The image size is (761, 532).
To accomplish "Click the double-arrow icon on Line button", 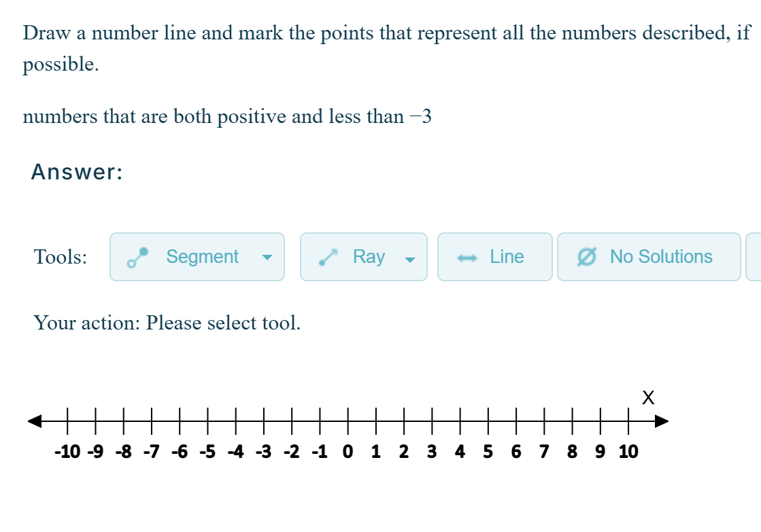I will point(469,257).
